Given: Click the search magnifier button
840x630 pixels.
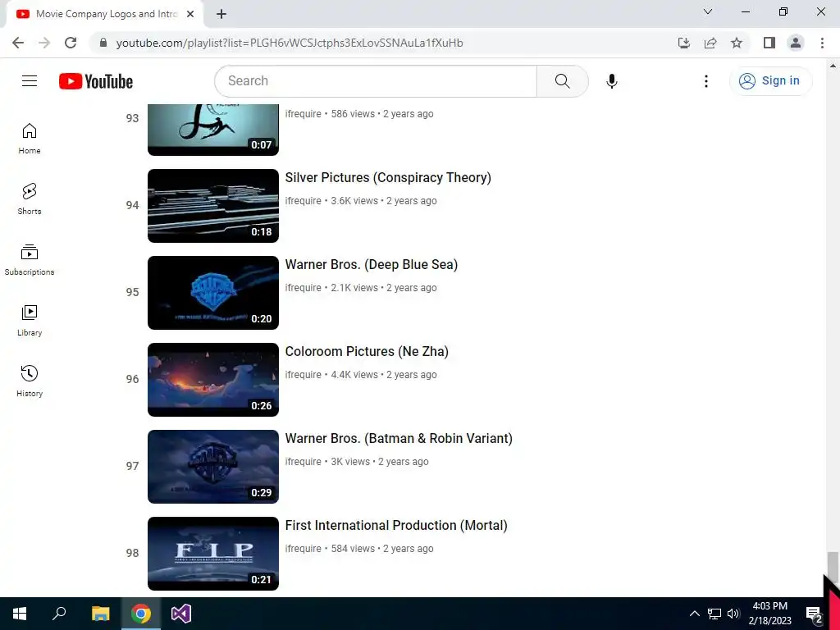Looking at the screenshot, I should tap(563, 81).
